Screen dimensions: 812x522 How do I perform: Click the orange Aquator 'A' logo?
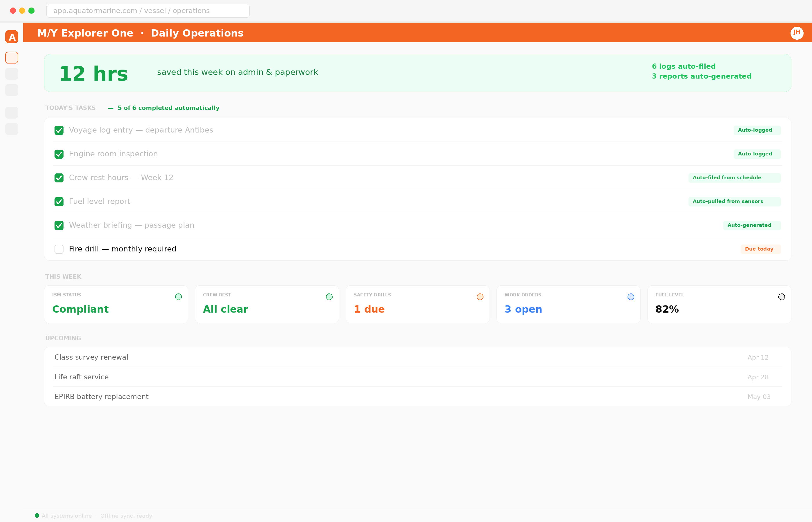(12, 37)
